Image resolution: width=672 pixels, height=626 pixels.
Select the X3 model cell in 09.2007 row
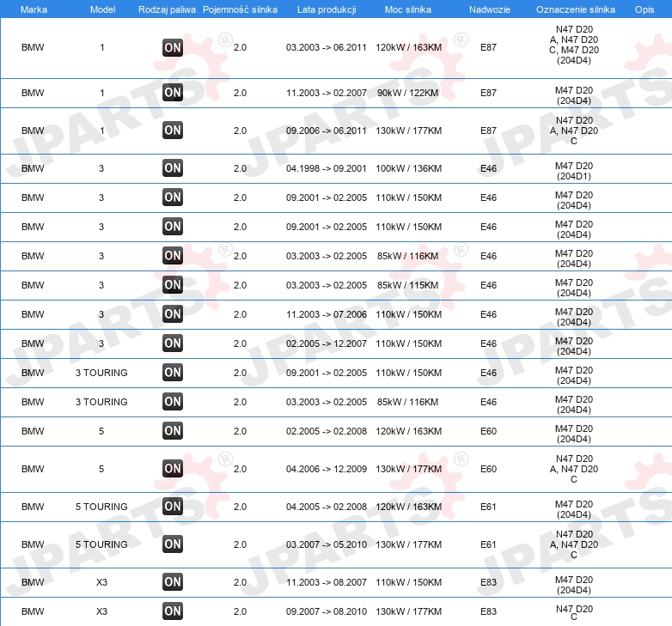coord(101,611)
